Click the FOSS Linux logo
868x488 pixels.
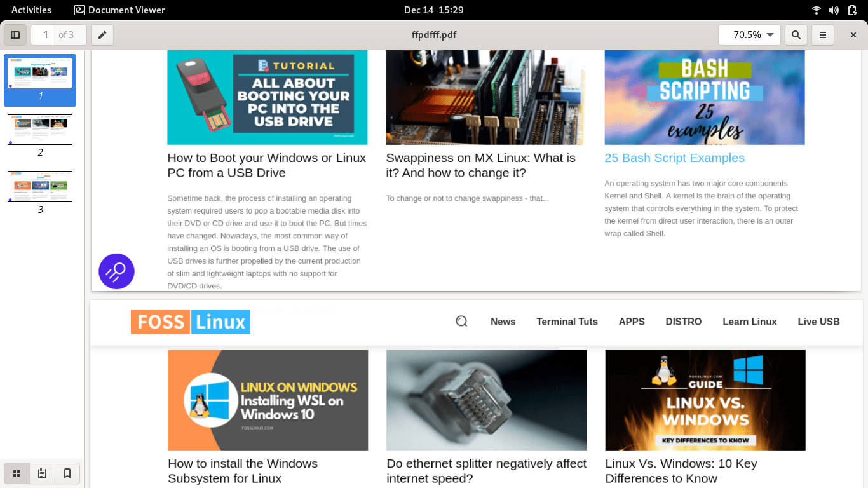[x=191, y=322]
